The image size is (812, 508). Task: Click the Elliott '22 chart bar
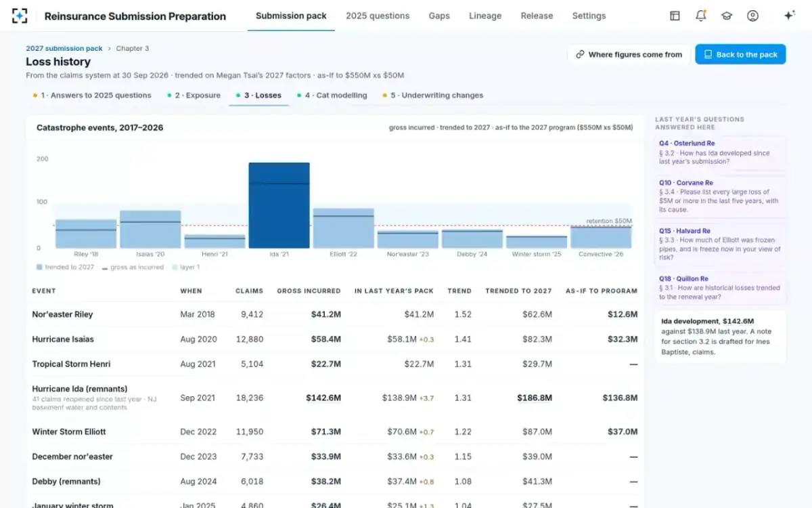pyautogui.click(x=343, y=228)
